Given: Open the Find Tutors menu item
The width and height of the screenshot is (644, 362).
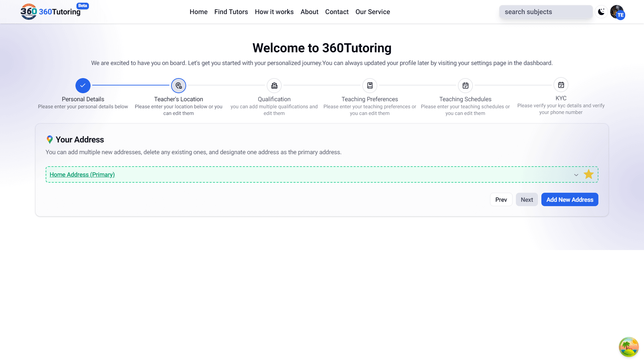Looking at the screenshot, I should pyautogui.click(x=231, y=12).
